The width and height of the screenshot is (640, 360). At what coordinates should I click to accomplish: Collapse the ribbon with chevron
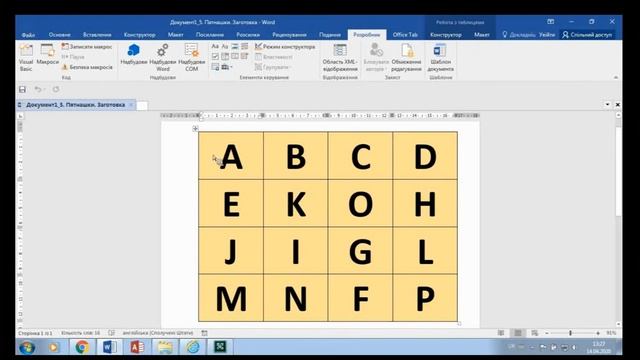tap(616, 78)
